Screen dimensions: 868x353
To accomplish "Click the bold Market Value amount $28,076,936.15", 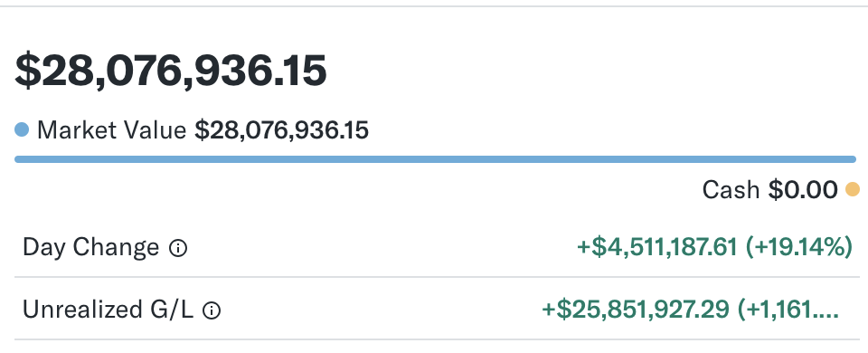I will click(281, 130).
